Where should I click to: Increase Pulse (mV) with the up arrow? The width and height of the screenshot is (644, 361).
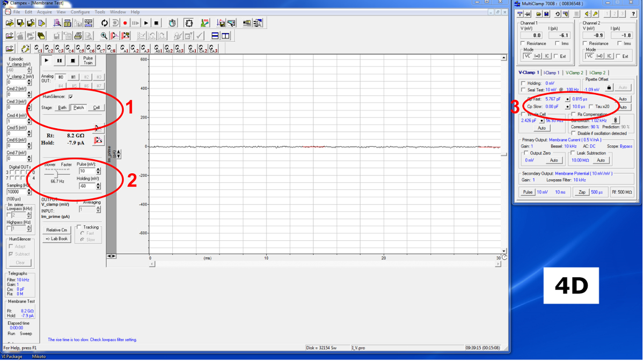pos(98,169)
